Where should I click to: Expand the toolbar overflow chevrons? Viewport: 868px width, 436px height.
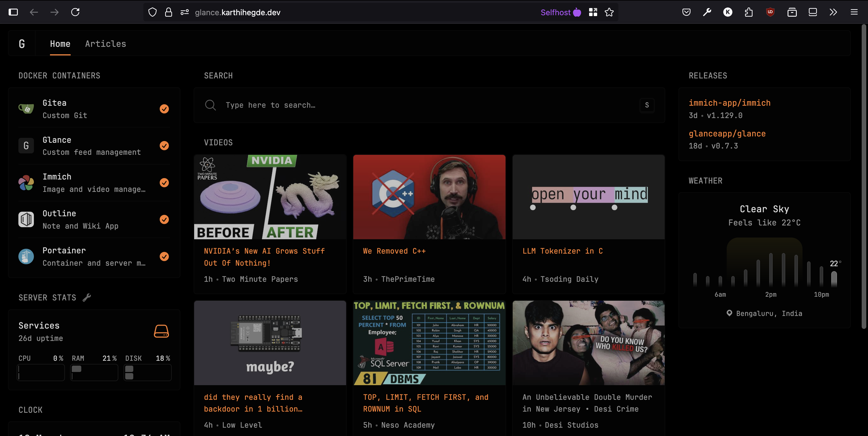pos(833,12)
